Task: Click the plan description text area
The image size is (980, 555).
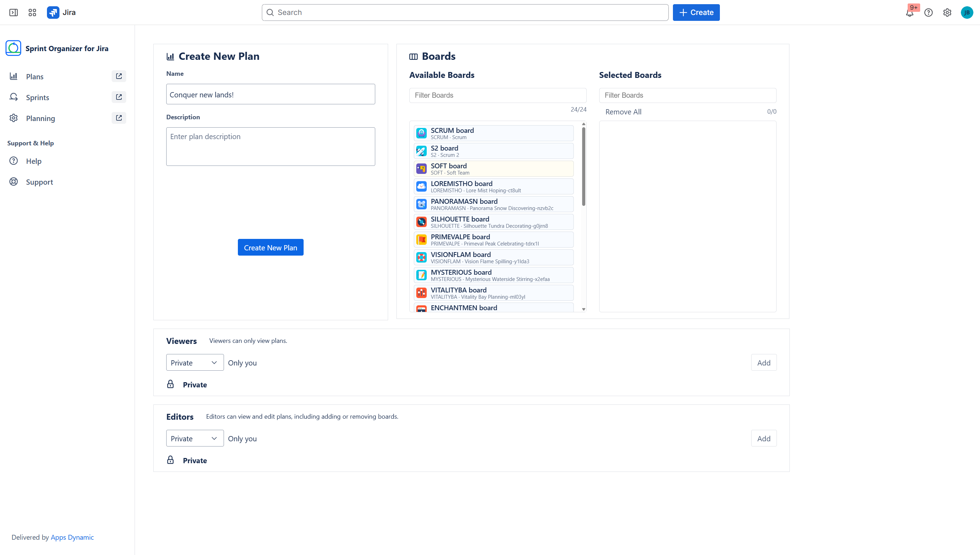Action: 270,146
